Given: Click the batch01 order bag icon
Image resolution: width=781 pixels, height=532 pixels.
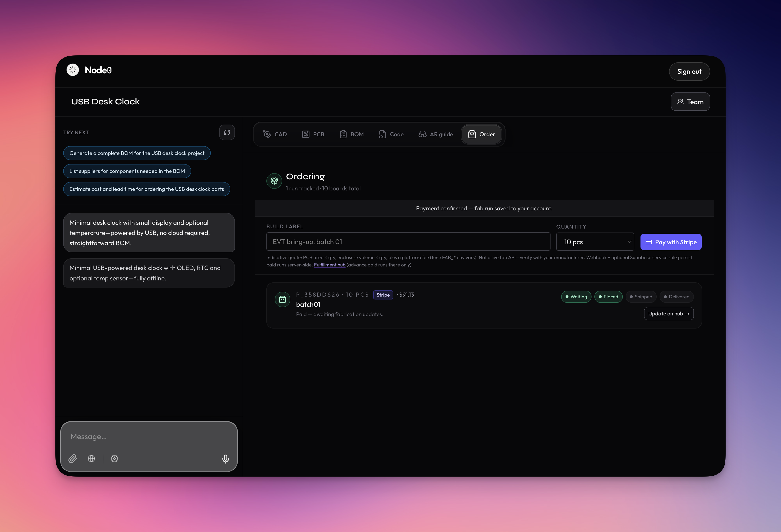Looking at the screenshot, I should [x=282, y=299].
